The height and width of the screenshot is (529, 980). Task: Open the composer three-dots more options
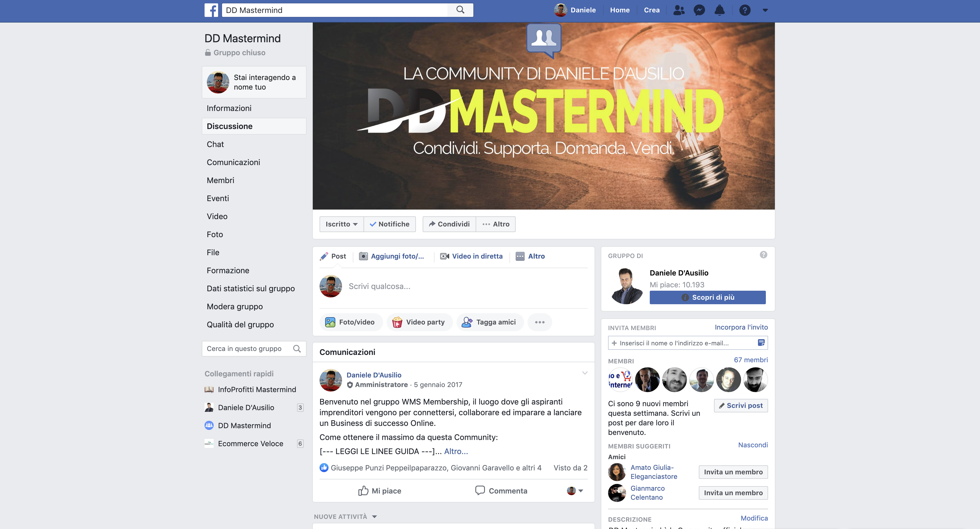540,322
